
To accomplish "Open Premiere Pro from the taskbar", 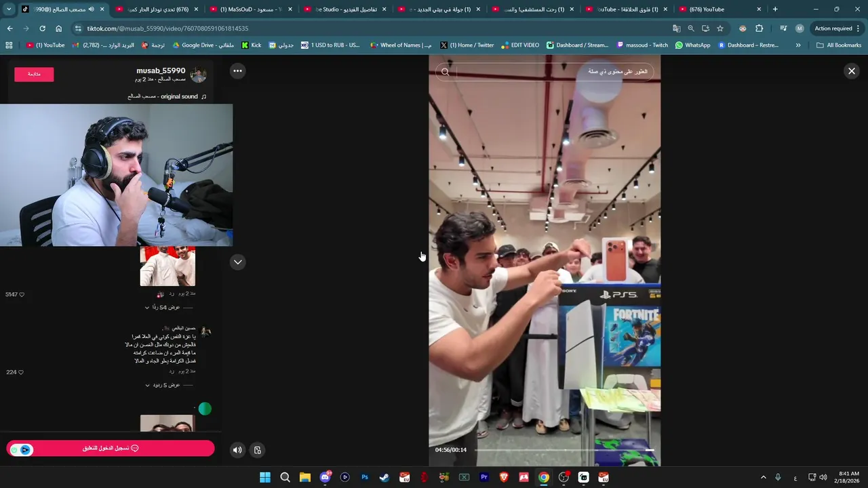I will 484,477.
